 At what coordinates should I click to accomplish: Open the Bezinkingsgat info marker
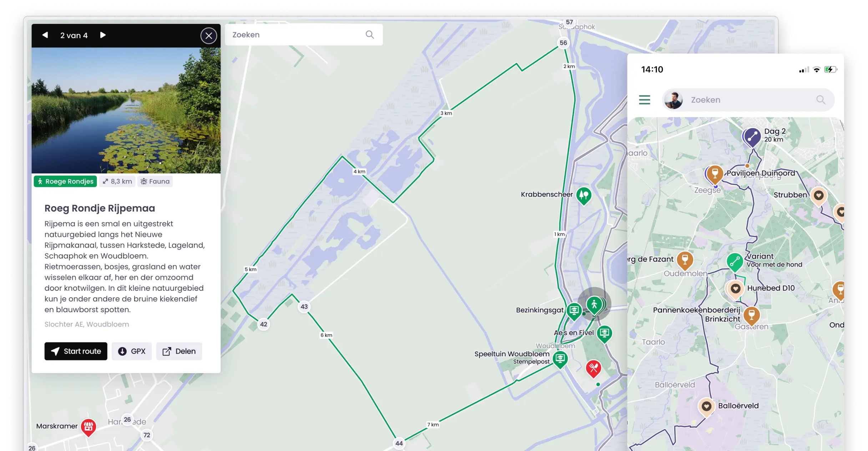[x=574, y=311]
